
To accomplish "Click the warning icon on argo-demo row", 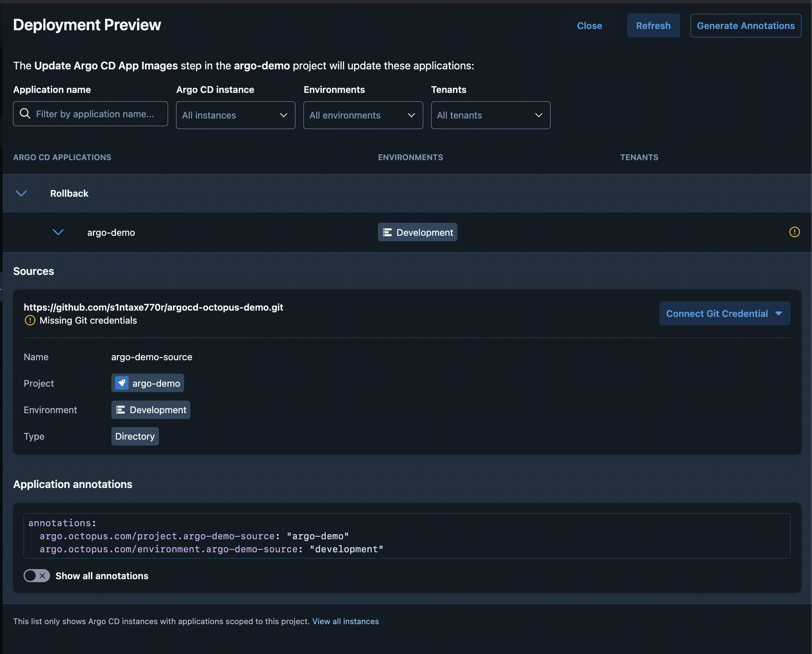I will 794,232.
